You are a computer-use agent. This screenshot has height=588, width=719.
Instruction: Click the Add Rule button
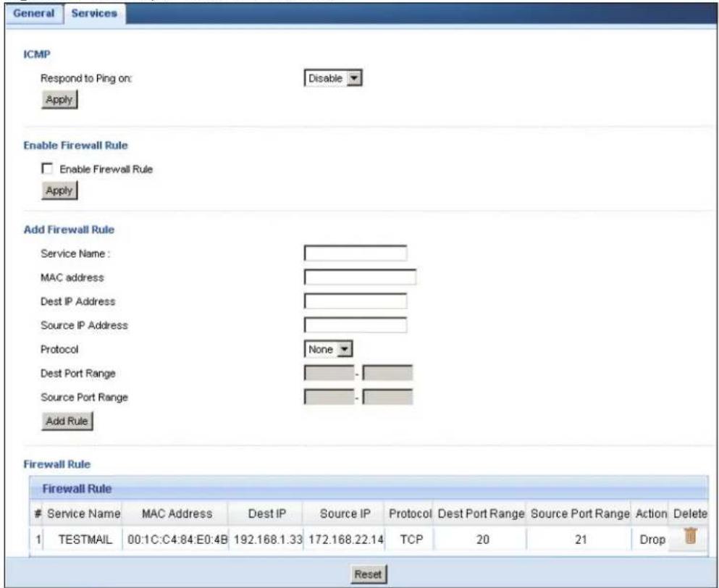point(67,421)
